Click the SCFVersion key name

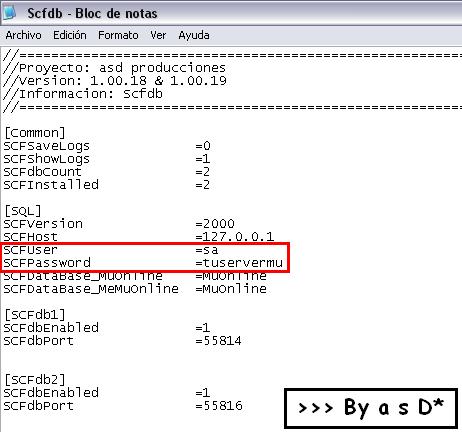click(x=43, y=224)
